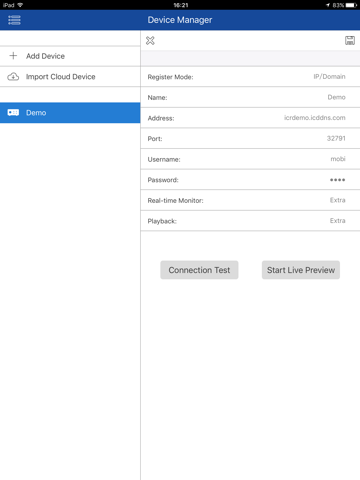Select Demo device in list
Screen dimensions: 360x480
click(x=70, y=113)
